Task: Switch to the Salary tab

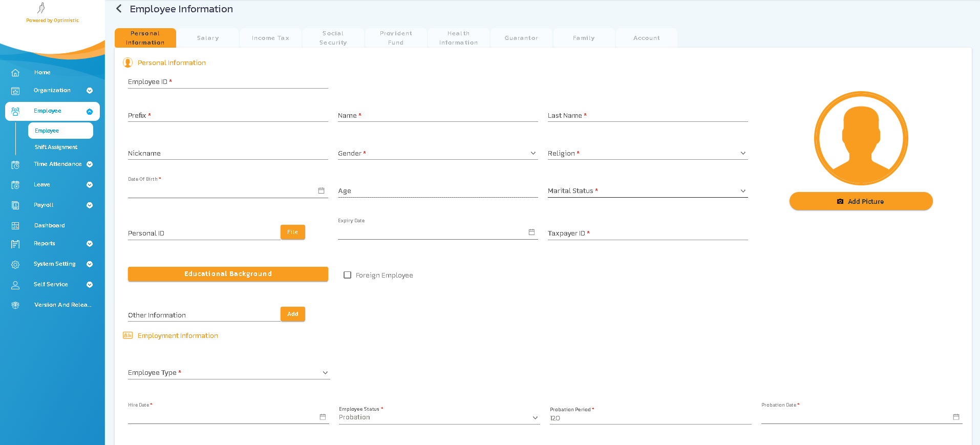Action: [x=208, y=38]
